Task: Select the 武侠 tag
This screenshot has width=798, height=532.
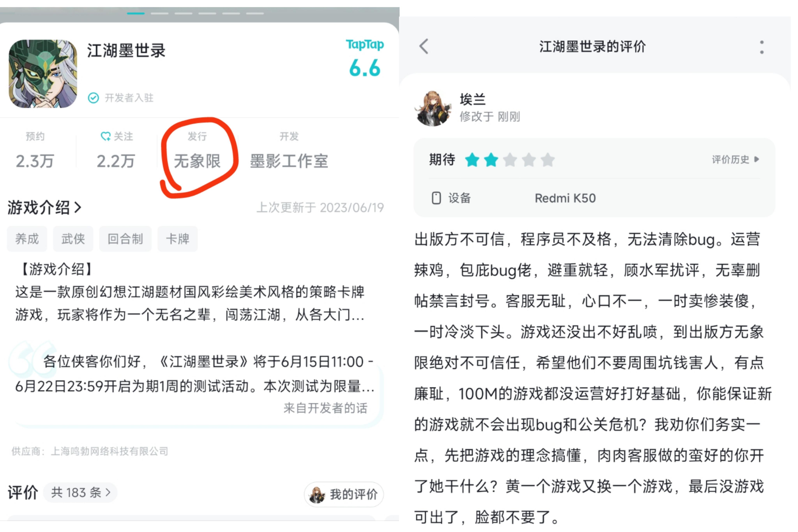Action: (x=73, y=239)
